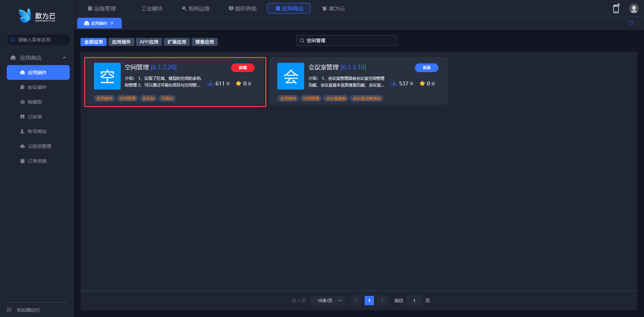This screenshot has width=644, height=317.
Task: Click the 空间管理 app thumbnail icon
Action: pos(107,76)
